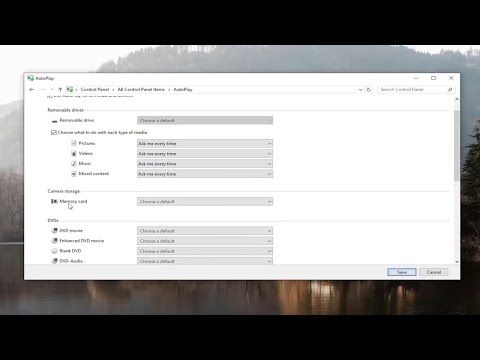Save the AutoPlay settings
Viewport: 480px width, 360px height.
pyautogui.click(x=402, y=272)
